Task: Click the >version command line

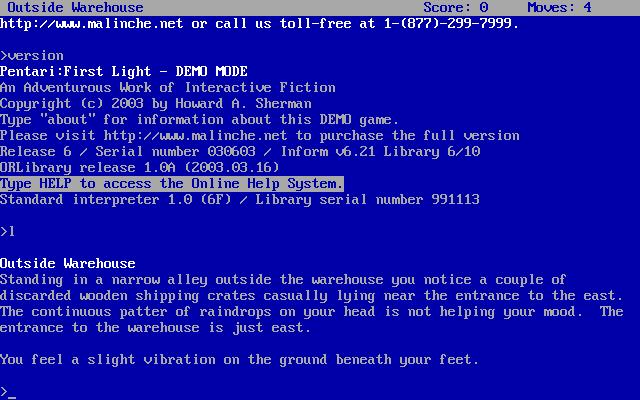Action: 32,56
